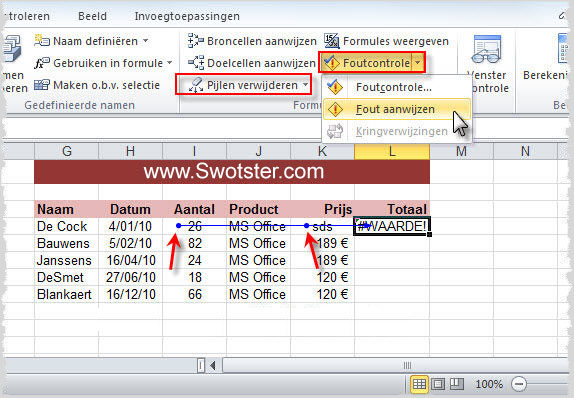
Task: Open the Pijlen verwijderen dropdown arrow
Action: (x=305, y=85)
